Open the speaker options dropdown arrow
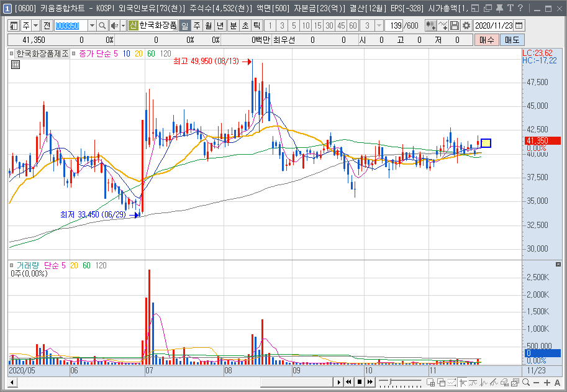 point(123,25)
